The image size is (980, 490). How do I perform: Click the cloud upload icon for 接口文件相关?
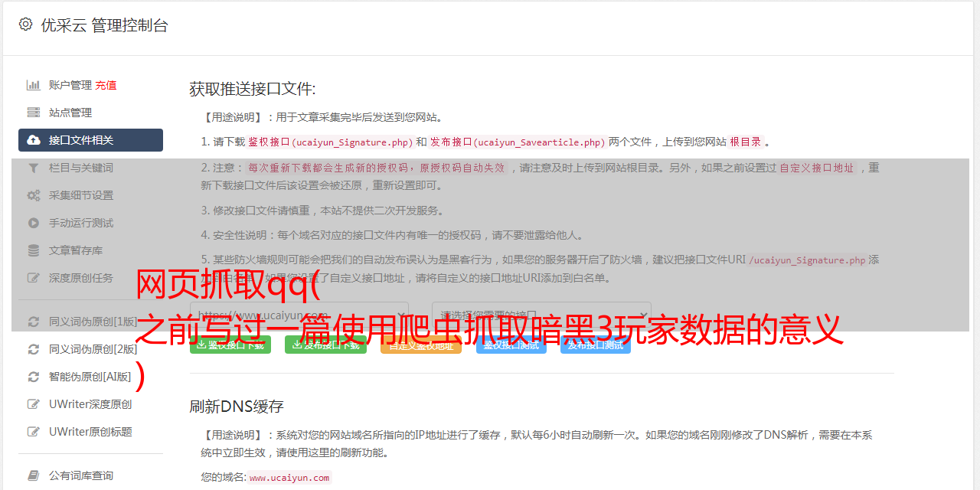click(34, 140)
